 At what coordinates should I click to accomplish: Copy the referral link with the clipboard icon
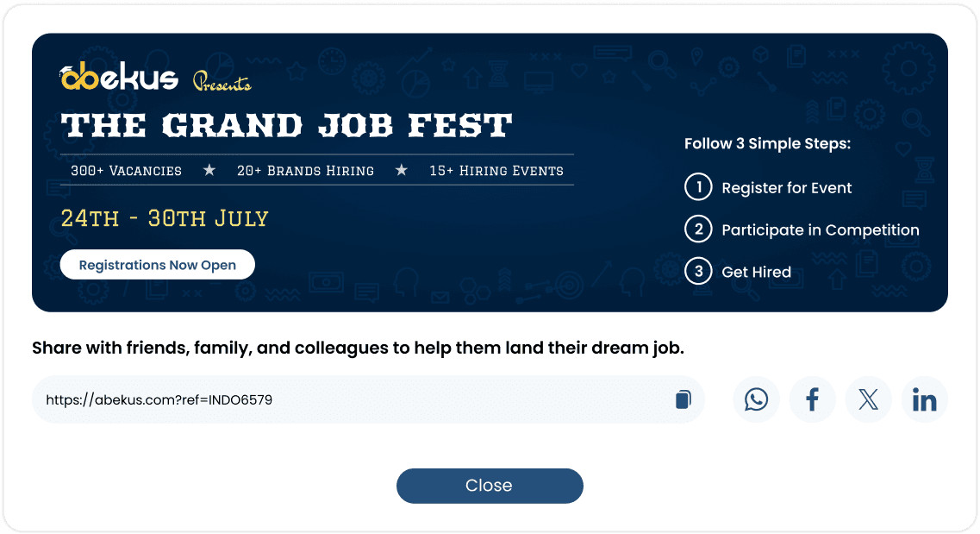[x=684, y=399]
